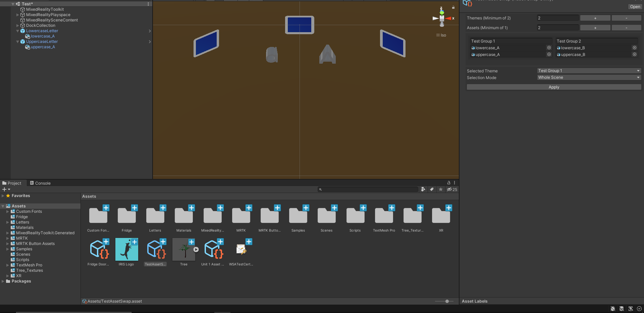Open the Selection Mode dropdown
This screenshot has width=644, height=313.
tap(589, 77)
